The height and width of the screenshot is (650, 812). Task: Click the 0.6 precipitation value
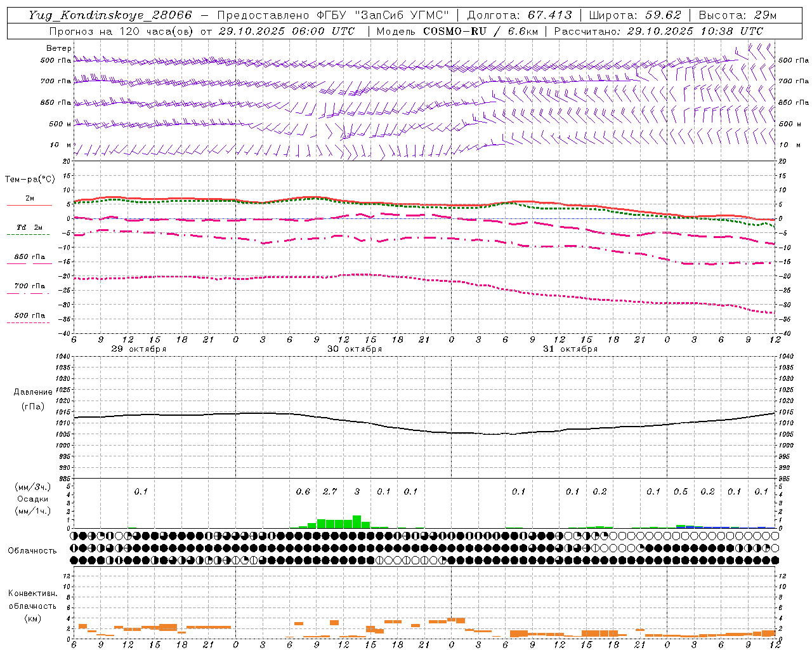pos(303,492)
